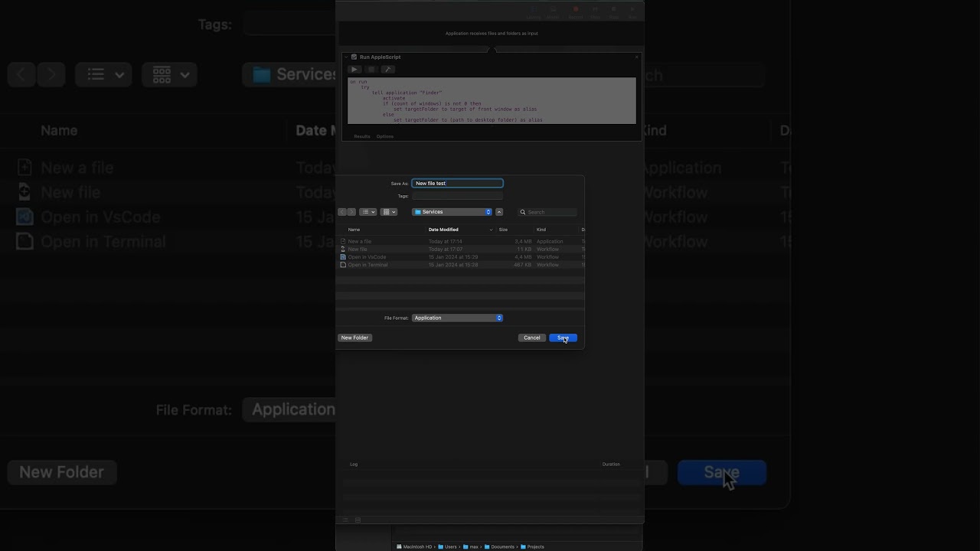Click 'Today at 17:07' date cell
This screenshot has width=980, height=551.
pyautogui.click(x=446, y=249)
